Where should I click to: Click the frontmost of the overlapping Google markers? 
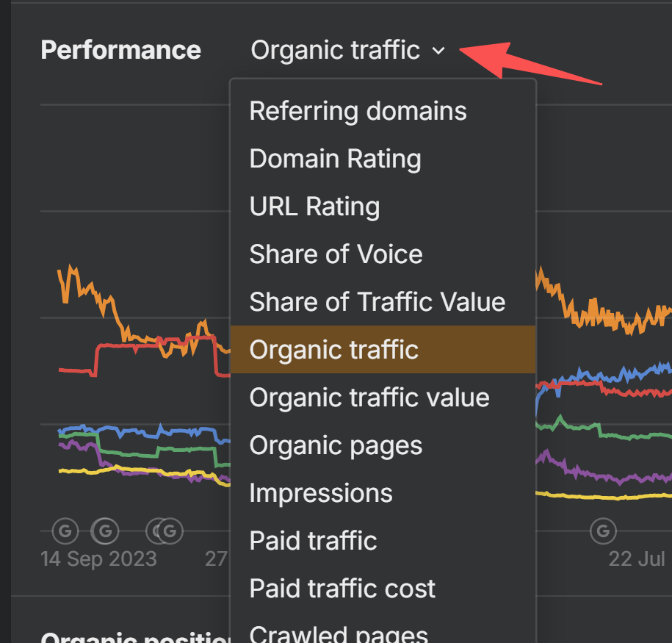170,529
